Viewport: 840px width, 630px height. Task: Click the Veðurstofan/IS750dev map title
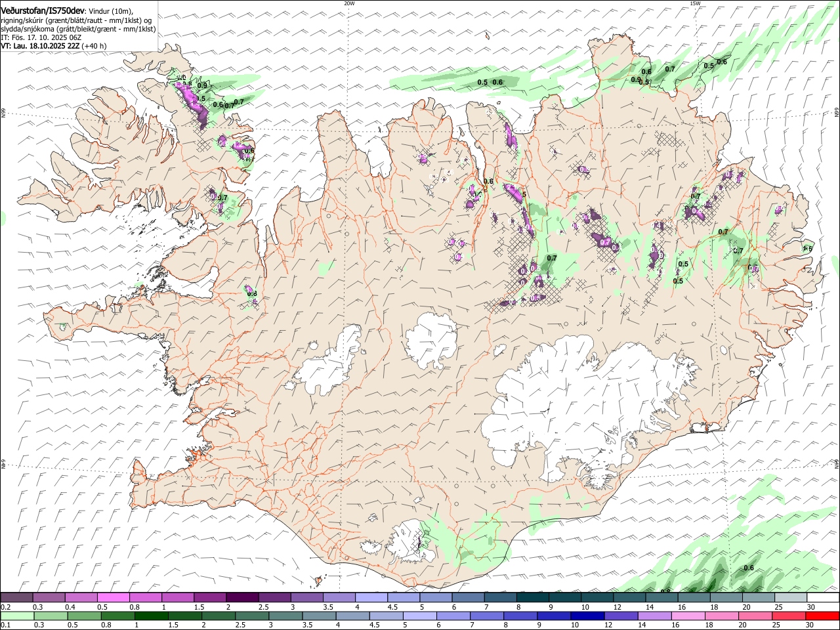click(43, 10)
